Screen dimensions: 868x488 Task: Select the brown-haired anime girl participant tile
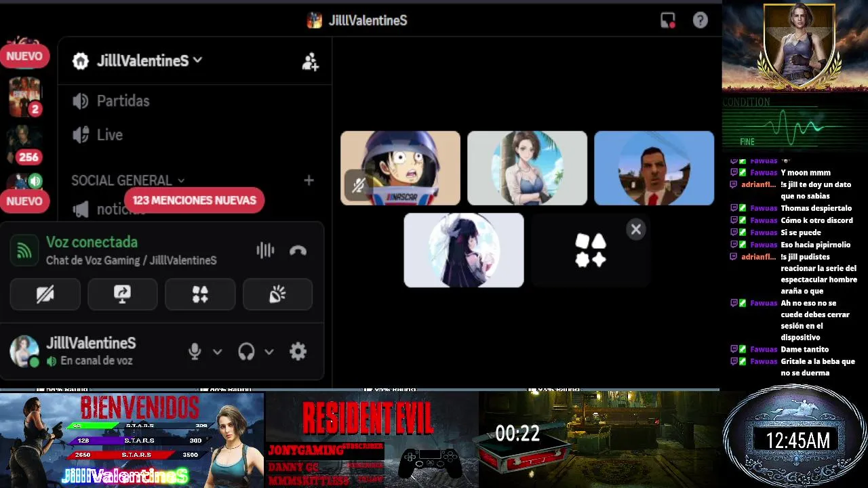(x=527, y=168)
